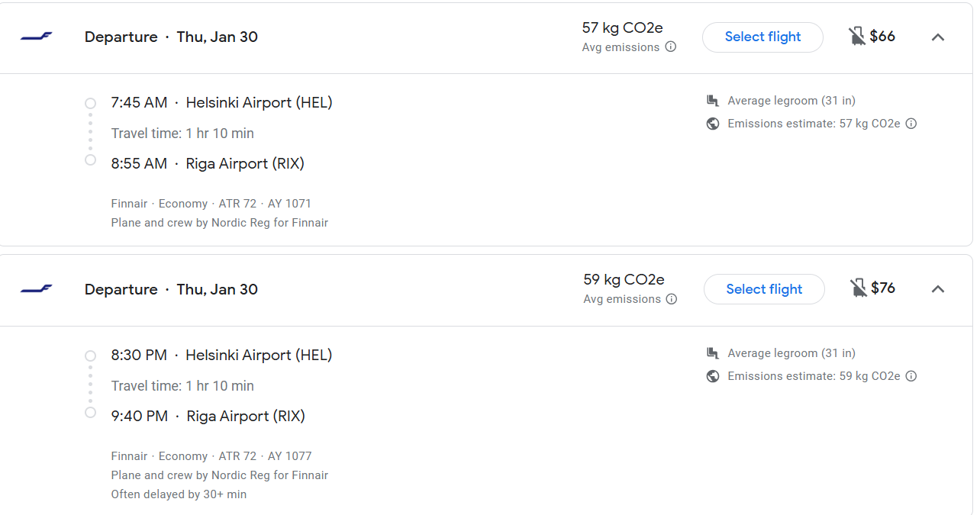The width and height of the screenshot is (980, 515).
Task: Click the $66 price
Action: [x=882, y=36]
